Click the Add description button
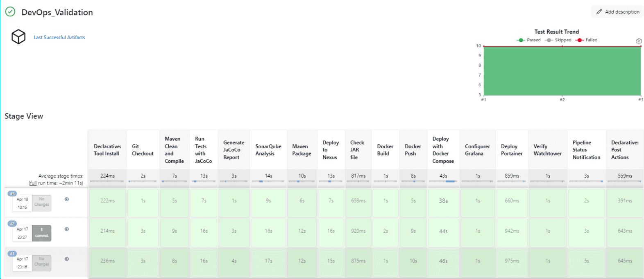 click(x=617, y=12)
